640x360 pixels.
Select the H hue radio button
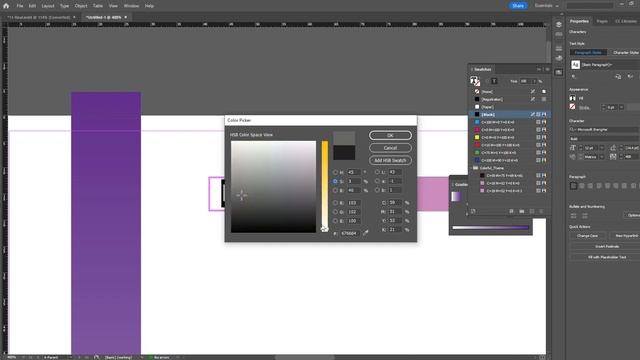335,172
